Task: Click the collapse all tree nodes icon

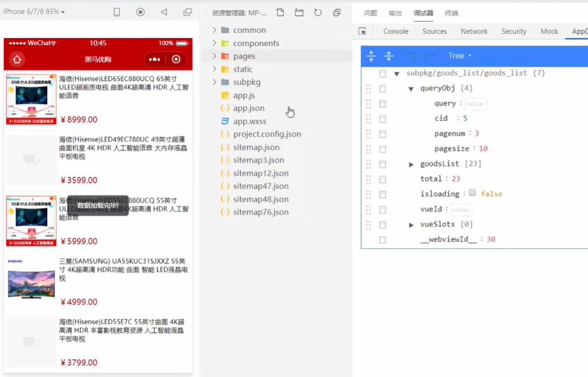Action: coord(389,56)
